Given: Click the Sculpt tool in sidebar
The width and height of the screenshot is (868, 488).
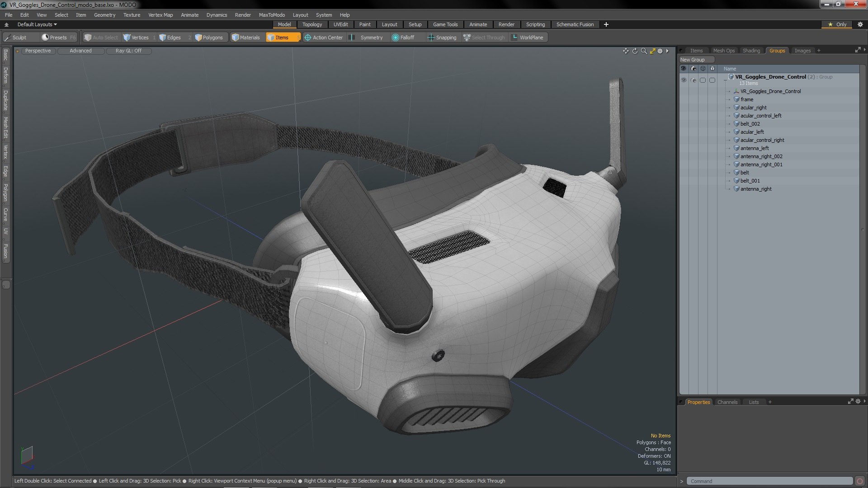Looking at the screenshot, I should point(19,37).
